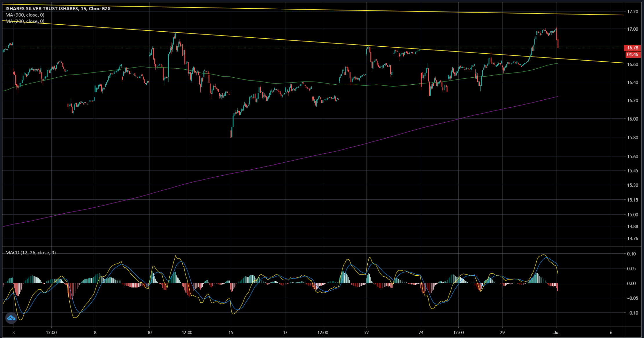The height and width of the screenshot is (338, 644).
Task: Click the 15.60 price axis label
Action: point(632,157)
